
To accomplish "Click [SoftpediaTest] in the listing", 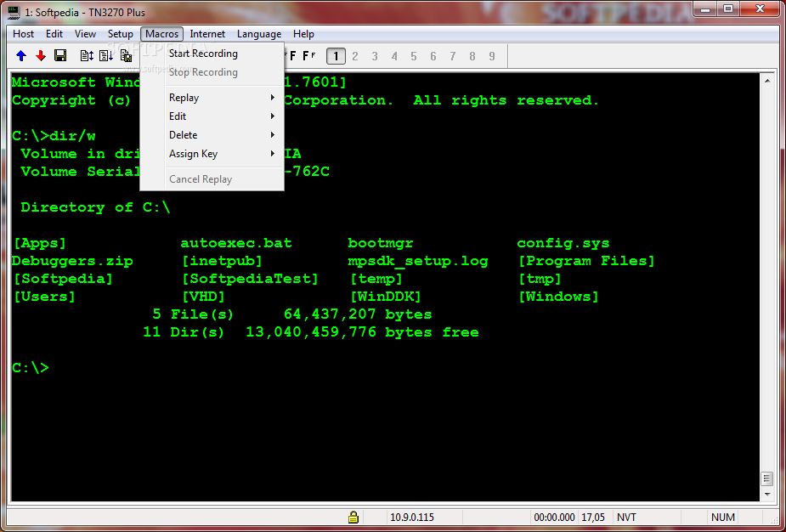I will pos(250,280).
